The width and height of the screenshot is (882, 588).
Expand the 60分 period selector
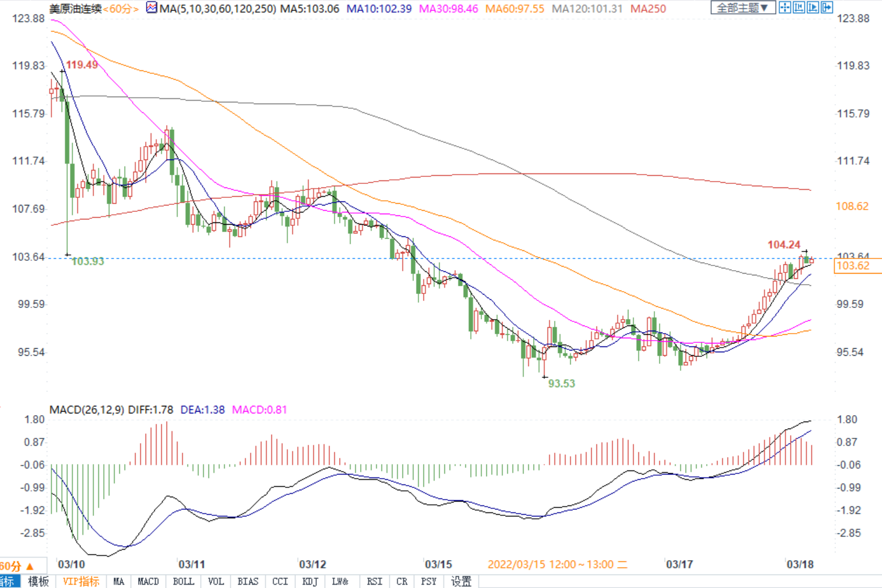tap(16, 566)
